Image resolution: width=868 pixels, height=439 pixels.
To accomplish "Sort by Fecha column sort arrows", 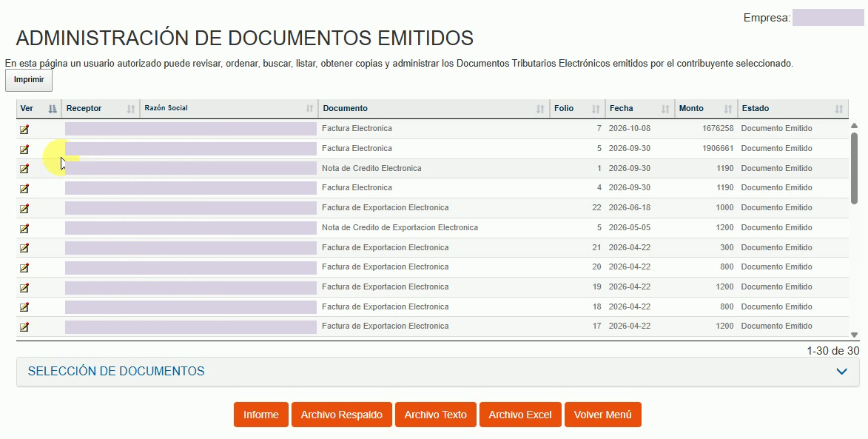I will (x=665, y=109).
